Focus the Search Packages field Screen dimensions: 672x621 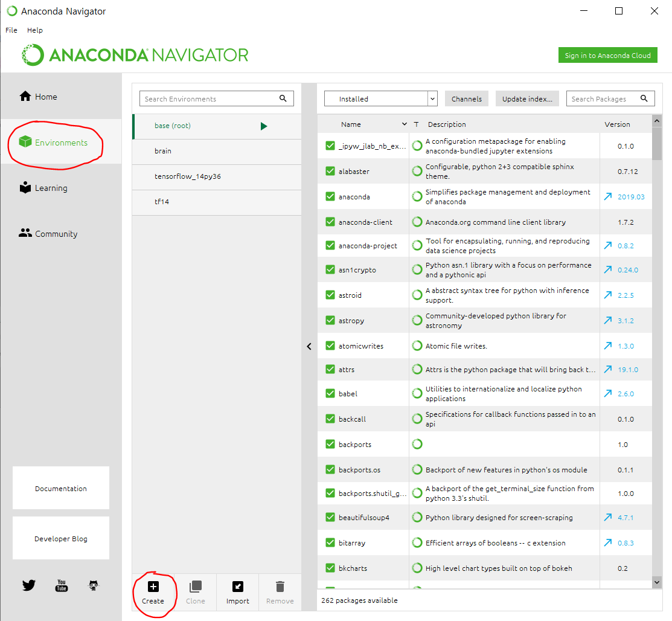[x=610, y=98]
